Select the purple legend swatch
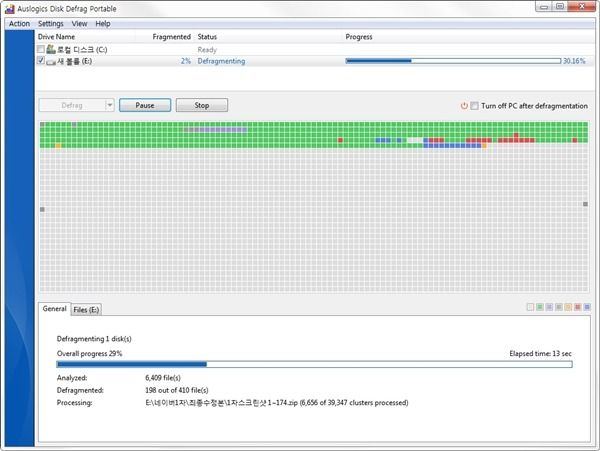Screen dimensions: 600x451 tap(549, 307)
